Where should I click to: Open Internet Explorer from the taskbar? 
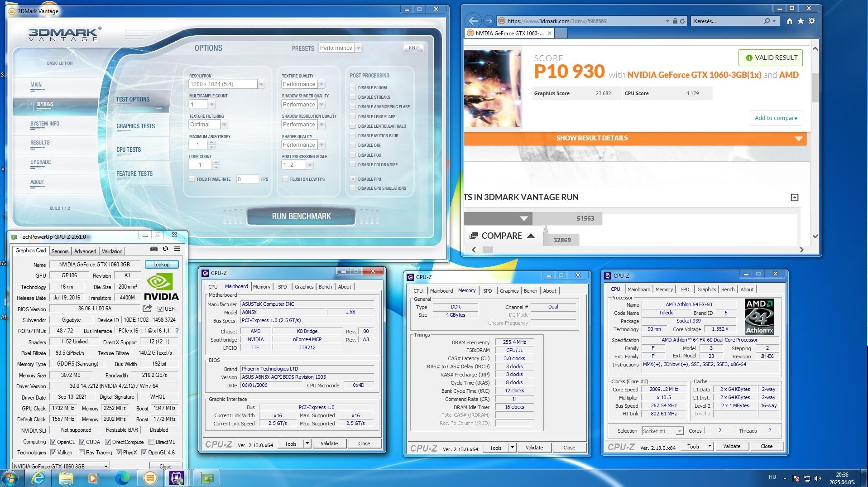coord(38,478)
